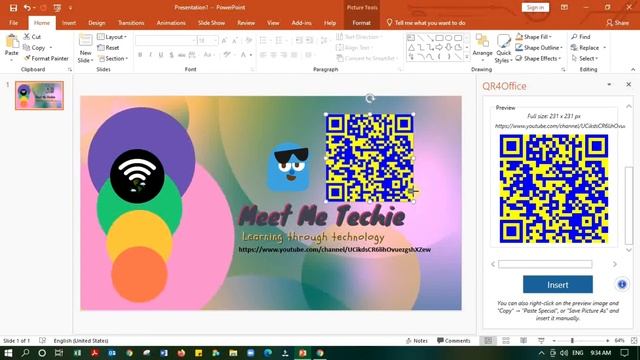This screenshot has height=360, width=640.
Task: Select Normal view in status bar
Action: pyautogui.click(x=488, y=340)
